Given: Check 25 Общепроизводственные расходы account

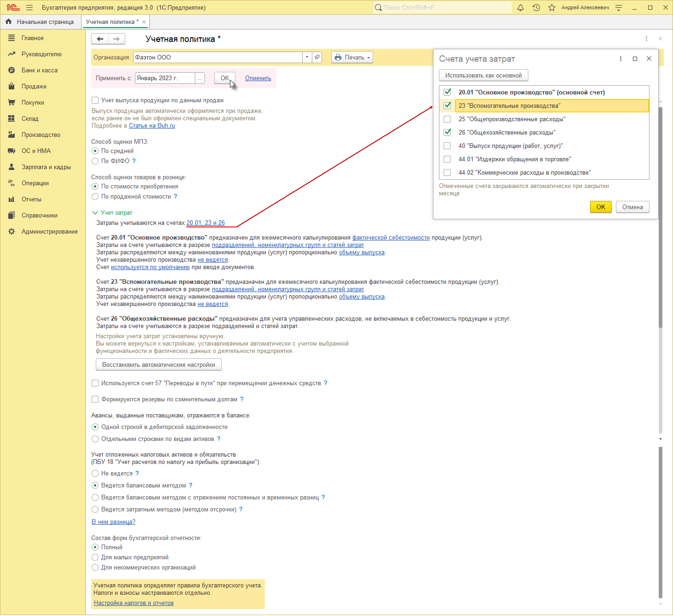Looking at the screenshot, I should click(447, 119).
